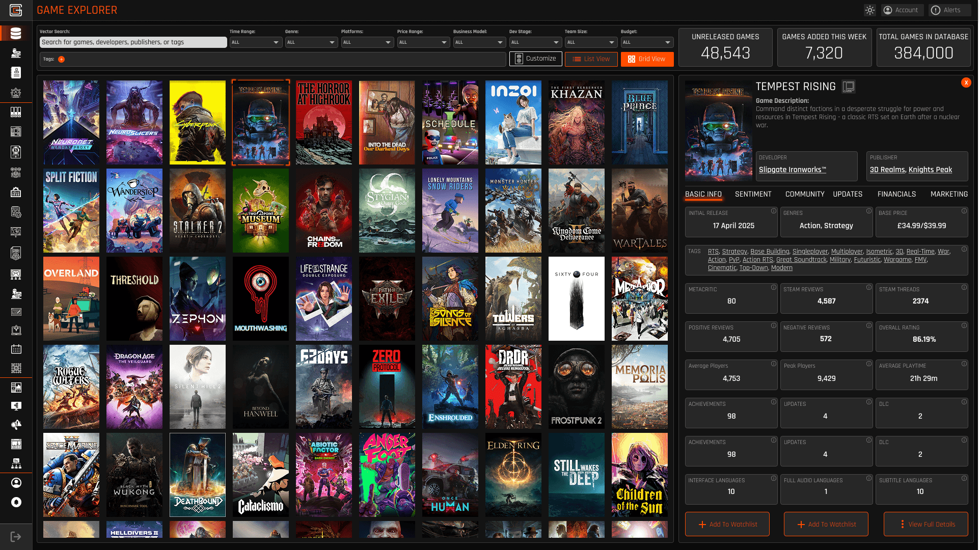Screen dimensions: 980x550
Task: Switch to Grid View
Action: [x=646, y=59]
